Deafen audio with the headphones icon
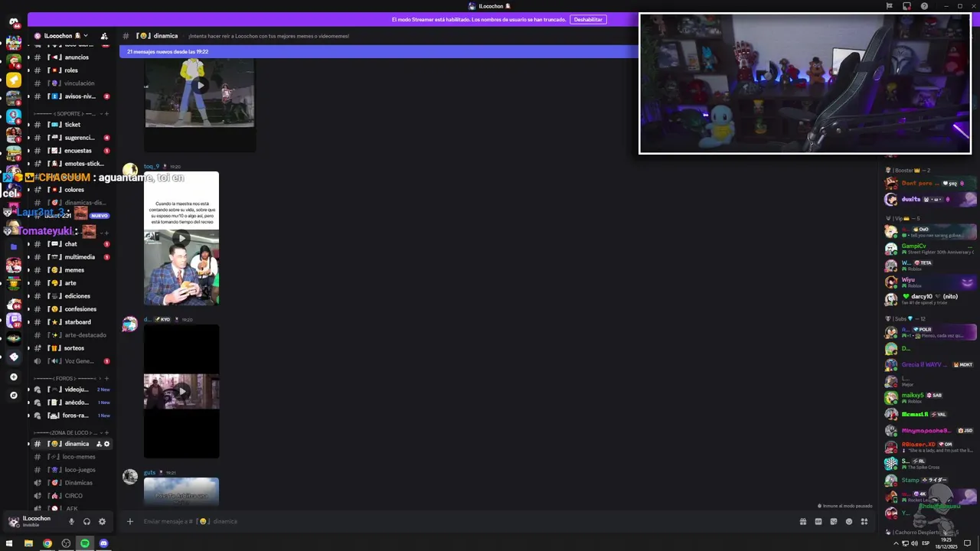This screenshot has height=551, width=980. click(87, 521)
